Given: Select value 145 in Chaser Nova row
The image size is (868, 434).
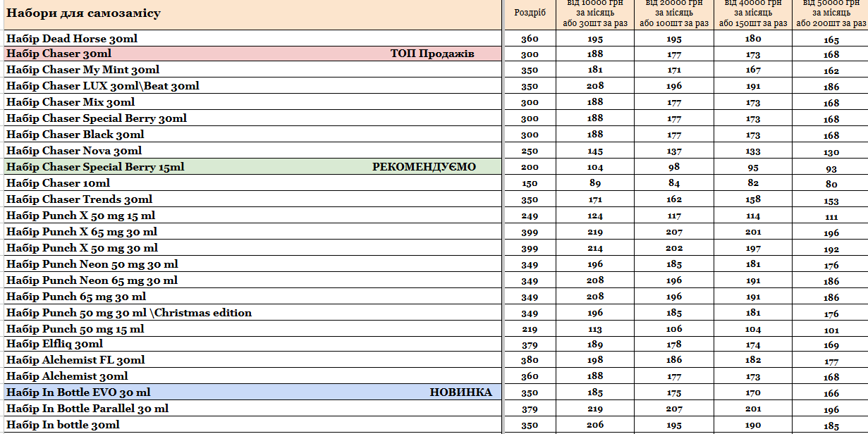Looking at the screenshot, I should click(595, 151).
